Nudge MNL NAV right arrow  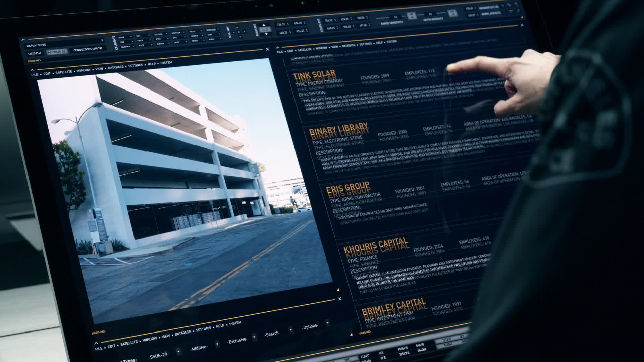click(x=244, y=31)
